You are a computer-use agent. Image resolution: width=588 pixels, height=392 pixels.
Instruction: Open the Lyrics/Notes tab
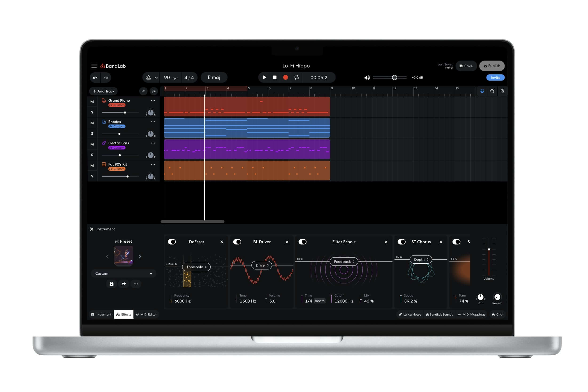[410, 314]
